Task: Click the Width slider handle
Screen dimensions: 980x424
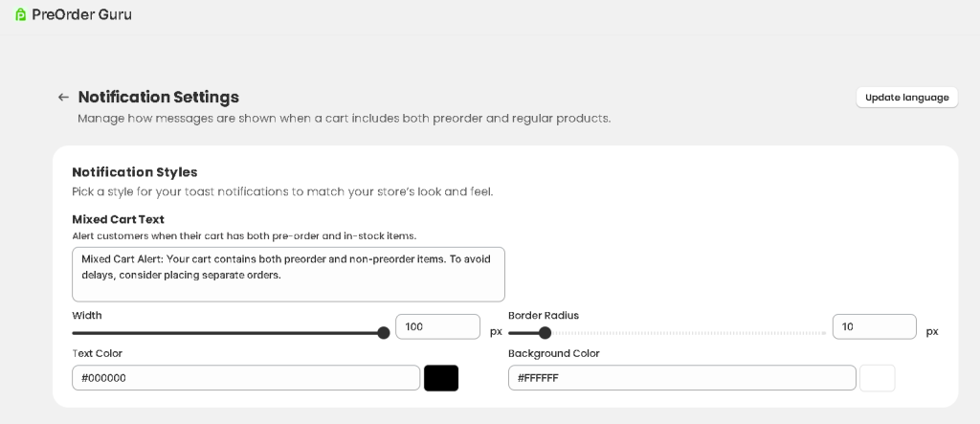Action: click(384, 333)
